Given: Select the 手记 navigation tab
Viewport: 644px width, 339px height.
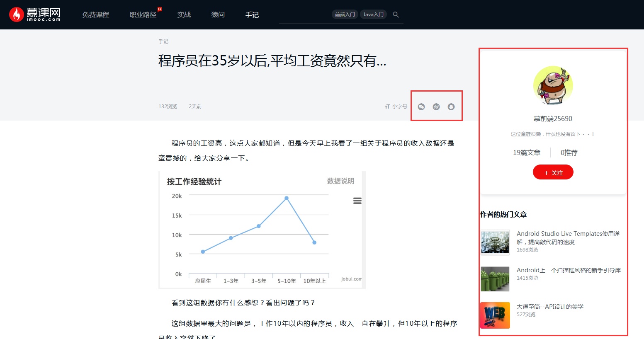Looking at the screenshot, I should point(252,15).
